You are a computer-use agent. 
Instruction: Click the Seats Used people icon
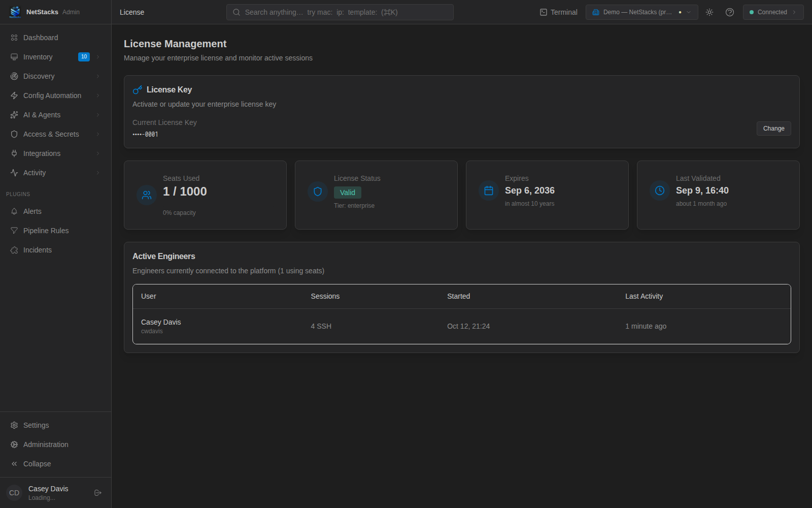147,195
